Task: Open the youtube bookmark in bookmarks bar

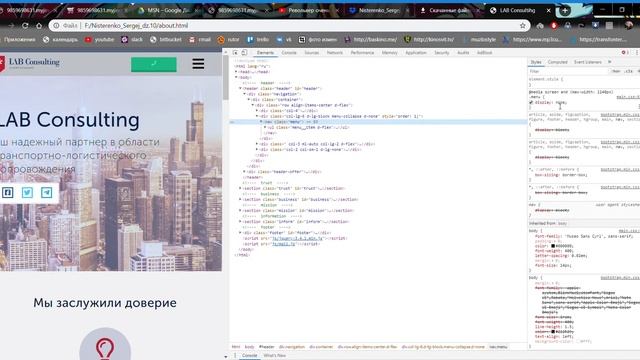Action: click(100, 40)
